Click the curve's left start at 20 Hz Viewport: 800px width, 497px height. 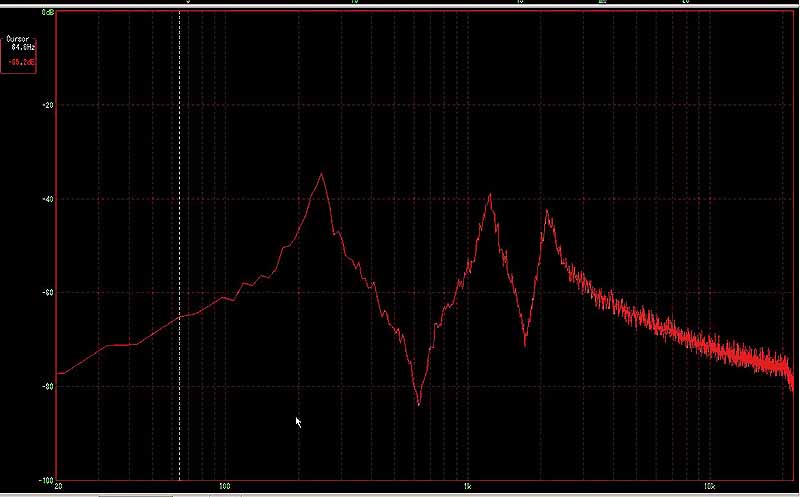click(59, 373)
